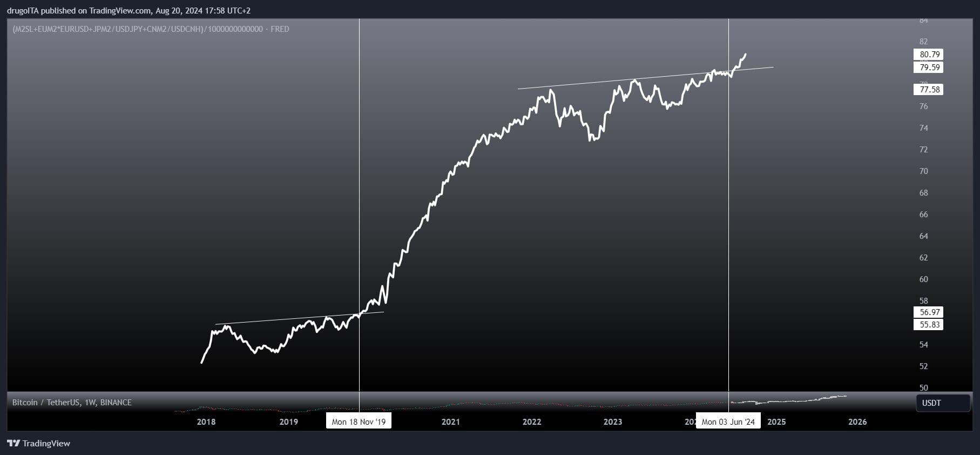980x455 pixels.
Task: Click the USDT currency box
Action: click(943, 403)
